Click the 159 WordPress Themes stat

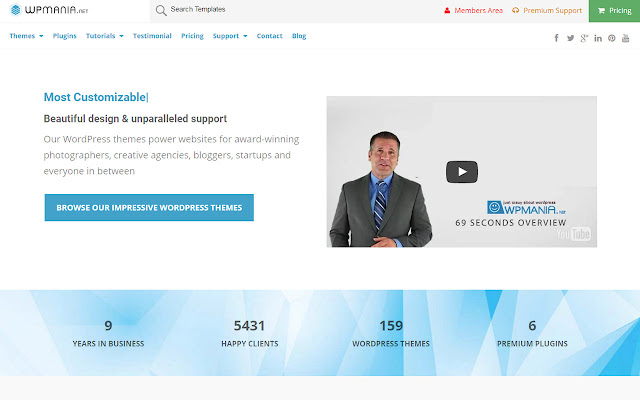tap(391, 333)
